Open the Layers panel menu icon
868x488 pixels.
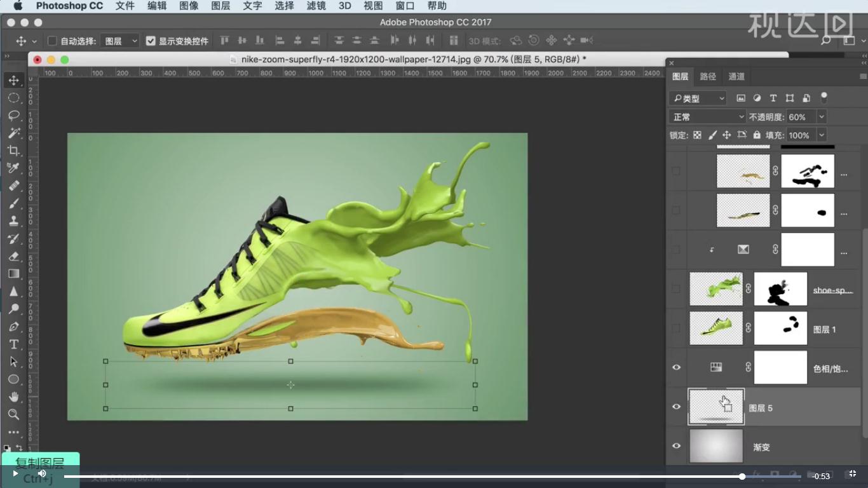(862, 76)
